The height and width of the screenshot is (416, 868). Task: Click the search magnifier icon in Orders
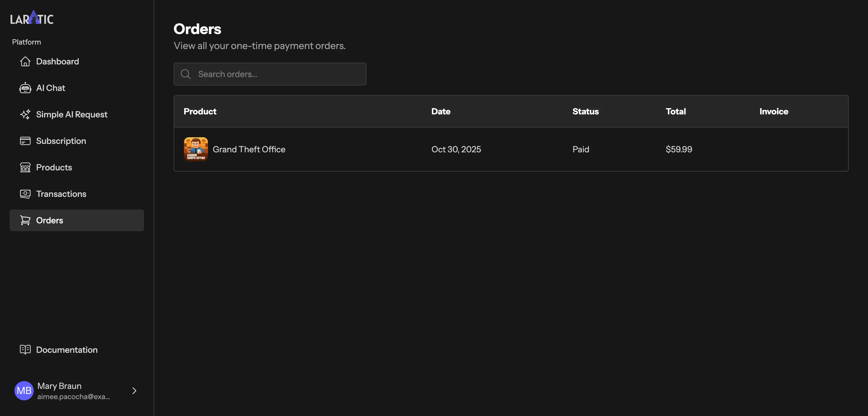coord(185,74)
